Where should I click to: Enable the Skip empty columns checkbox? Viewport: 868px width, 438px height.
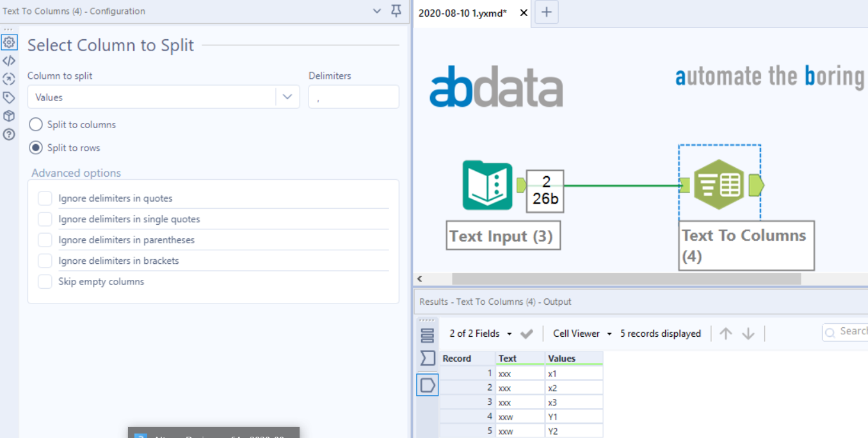[x=45, y=281]
